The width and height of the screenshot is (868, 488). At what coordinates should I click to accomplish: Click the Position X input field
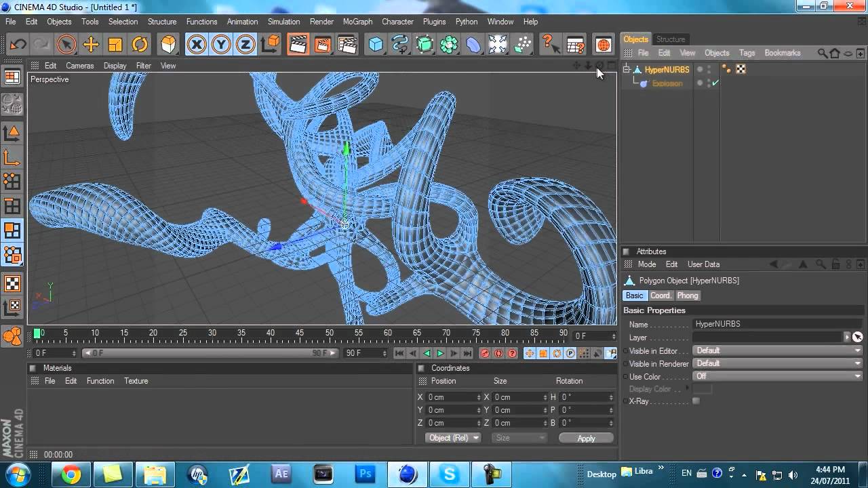(453, 397)
